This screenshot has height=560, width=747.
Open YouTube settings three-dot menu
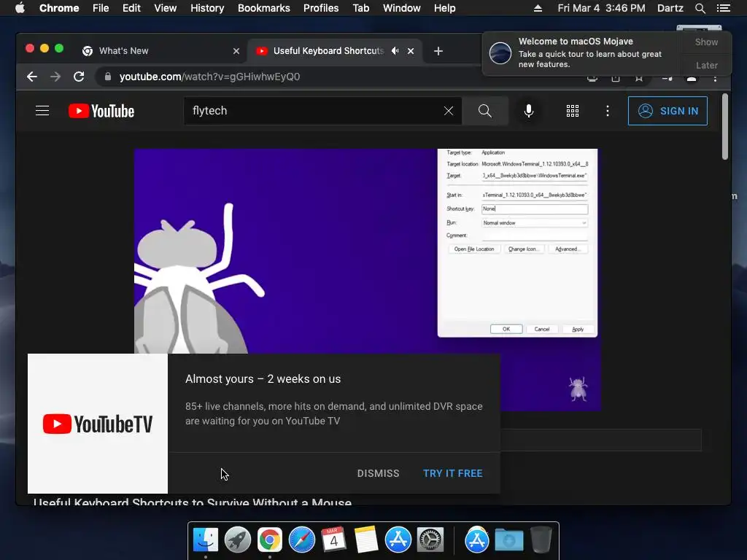(608, 111)
